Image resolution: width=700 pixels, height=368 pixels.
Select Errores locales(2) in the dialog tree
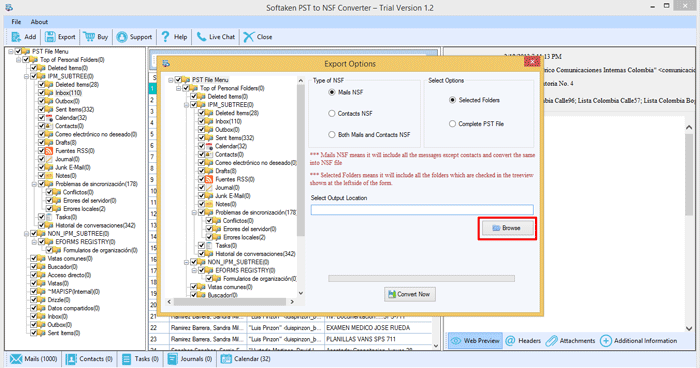(x=244, y=237)
